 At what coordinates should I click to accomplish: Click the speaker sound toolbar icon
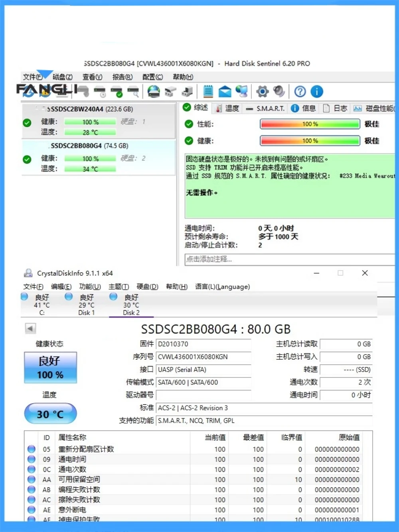279,92
